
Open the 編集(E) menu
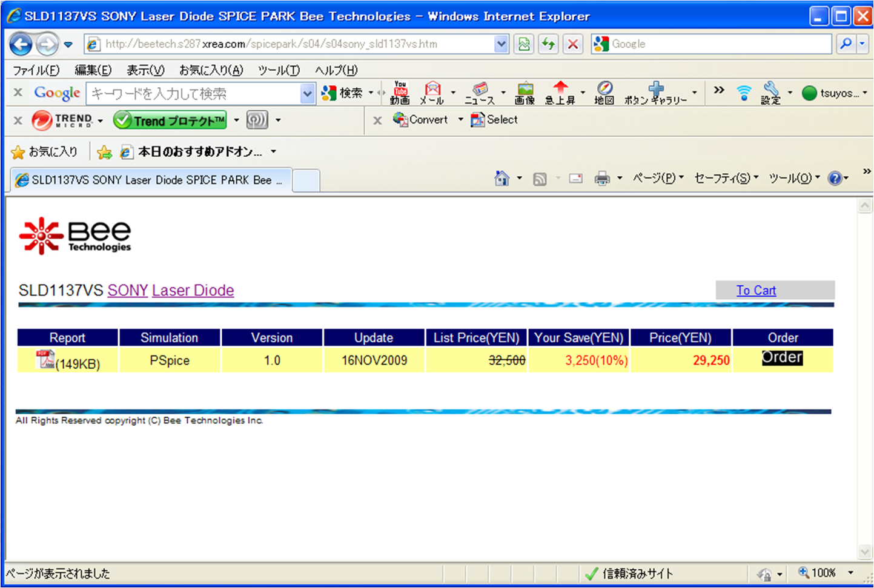[x=93, y=70]
